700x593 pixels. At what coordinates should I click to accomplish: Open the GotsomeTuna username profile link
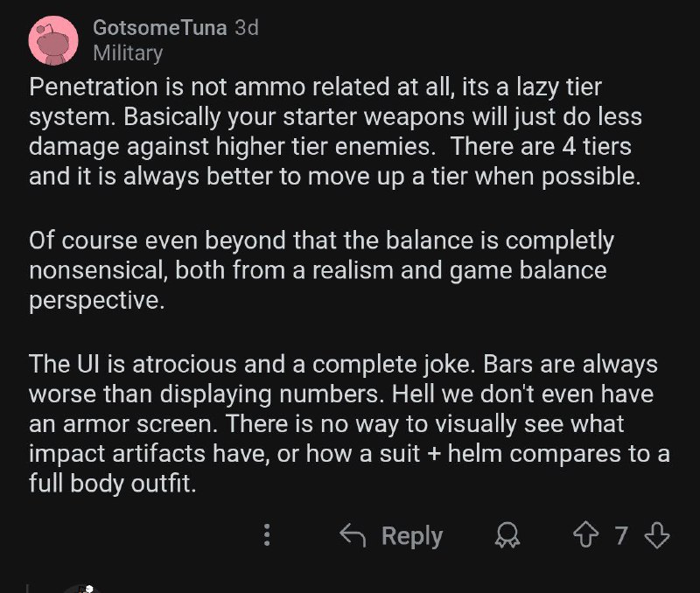coord(160,28)
